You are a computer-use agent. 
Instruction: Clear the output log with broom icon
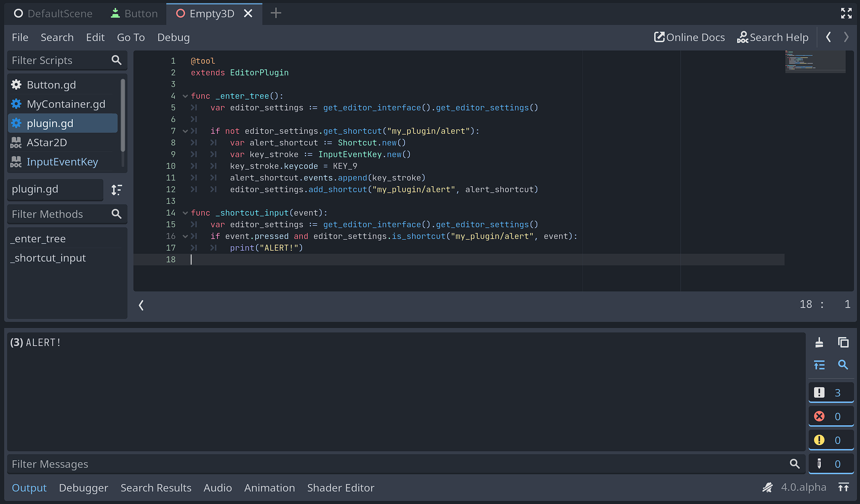coord(819,342)
